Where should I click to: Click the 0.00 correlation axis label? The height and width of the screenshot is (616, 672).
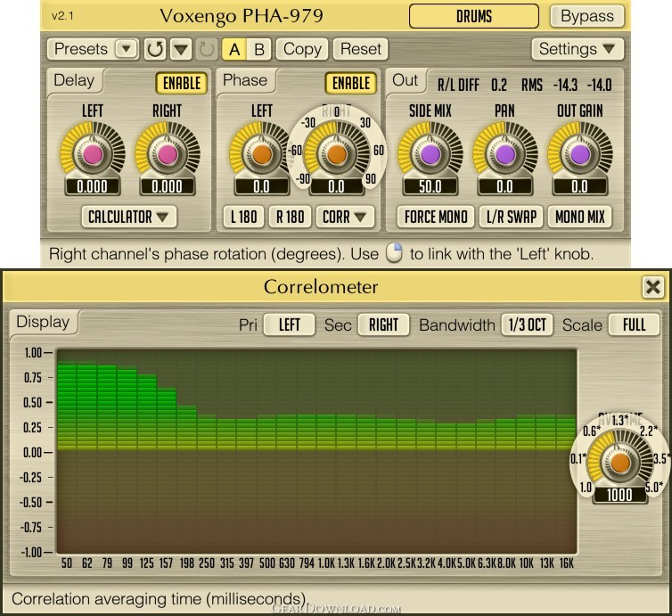click(x=33, y=452)
